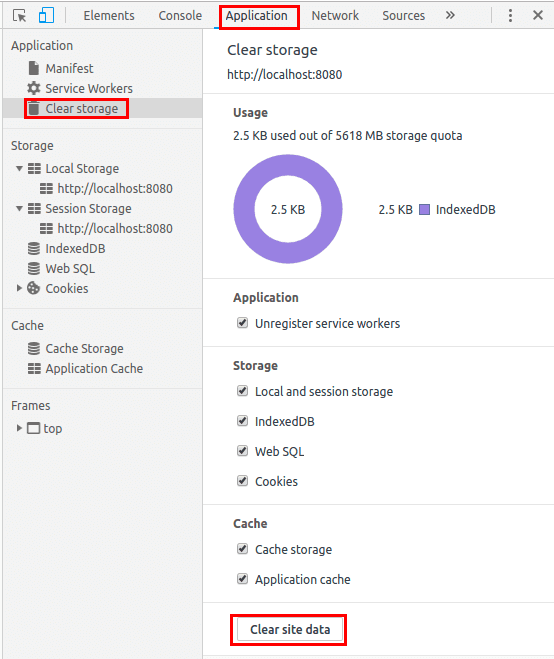The width and height of the screenshot is (554, 659).
Task: Uncheck the Web SQL checkbox
Action: pyautogui.click(x=243, y=451)
